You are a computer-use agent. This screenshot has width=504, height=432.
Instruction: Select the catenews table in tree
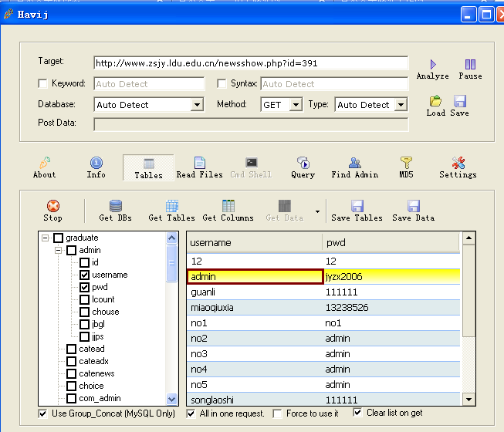96,373
